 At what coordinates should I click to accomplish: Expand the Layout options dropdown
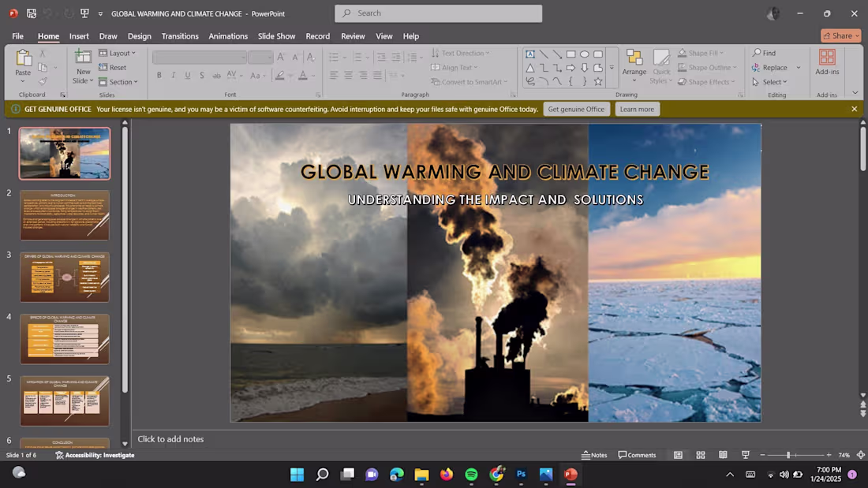(x=121, y=53)
